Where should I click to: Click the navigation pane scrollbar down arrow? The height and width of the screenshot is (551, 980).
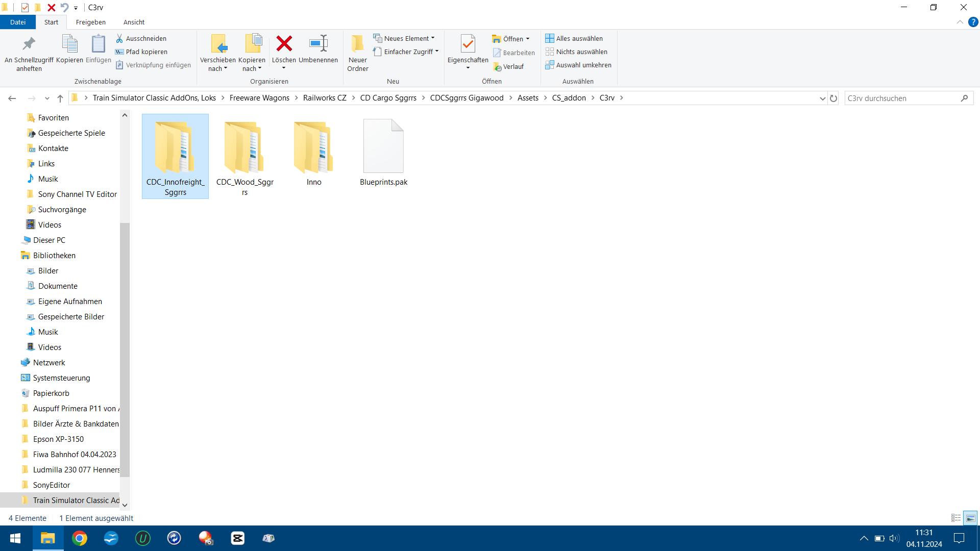125,505
